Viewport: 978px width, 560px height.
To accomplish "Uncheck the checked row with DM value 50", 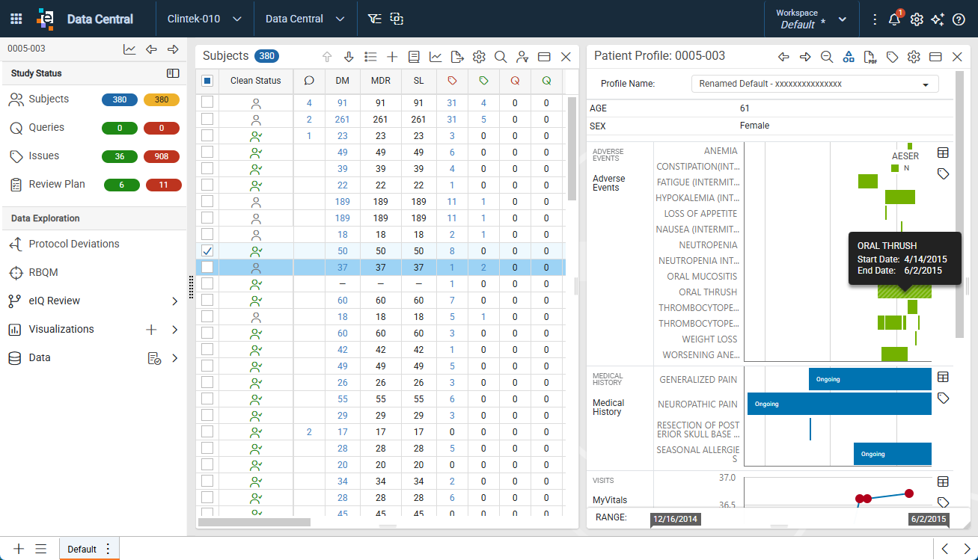I will pyautogui.click(x=207, y=250).
